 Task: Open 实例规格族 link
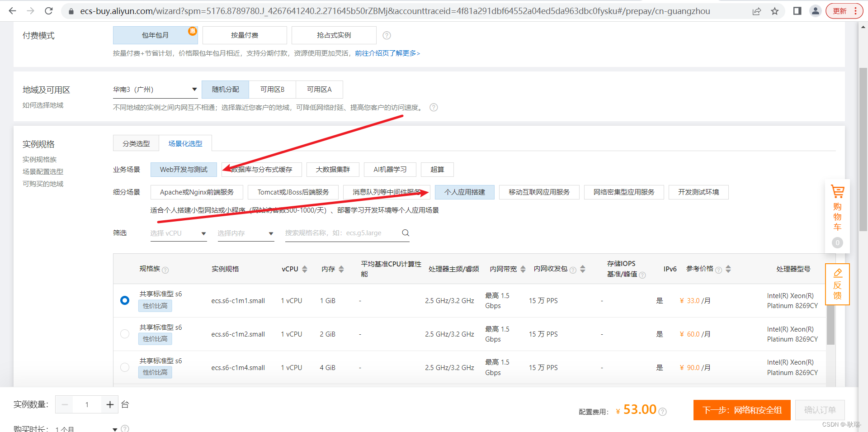(x=40, y=159)
